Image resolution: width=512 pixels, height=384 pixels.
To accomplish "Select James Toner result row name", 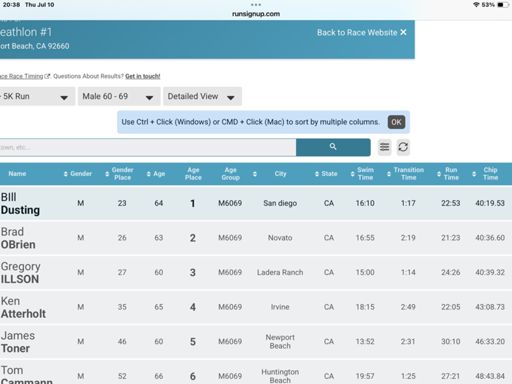I will (x=18, y=342).
